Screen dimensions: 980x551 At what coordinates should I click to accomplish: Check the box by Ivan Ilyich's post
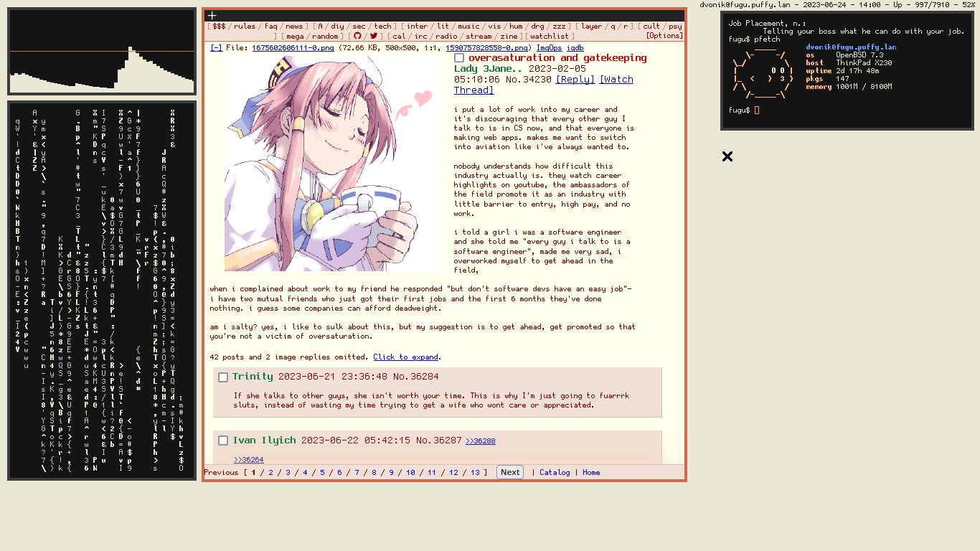coord(223,441)
